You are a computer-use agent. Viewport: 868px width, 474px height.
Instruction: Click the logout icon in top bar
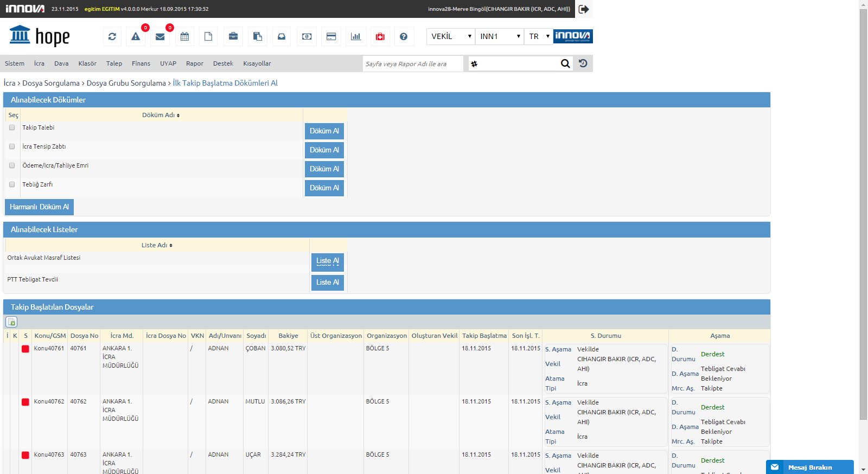point(584,9)
